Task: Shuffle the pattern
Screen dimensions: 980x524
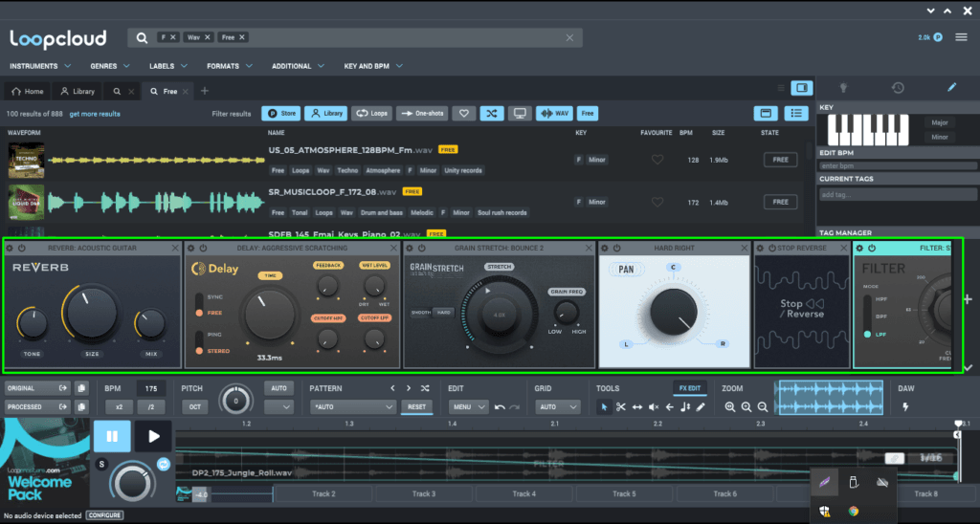Action: coord(425,388)
